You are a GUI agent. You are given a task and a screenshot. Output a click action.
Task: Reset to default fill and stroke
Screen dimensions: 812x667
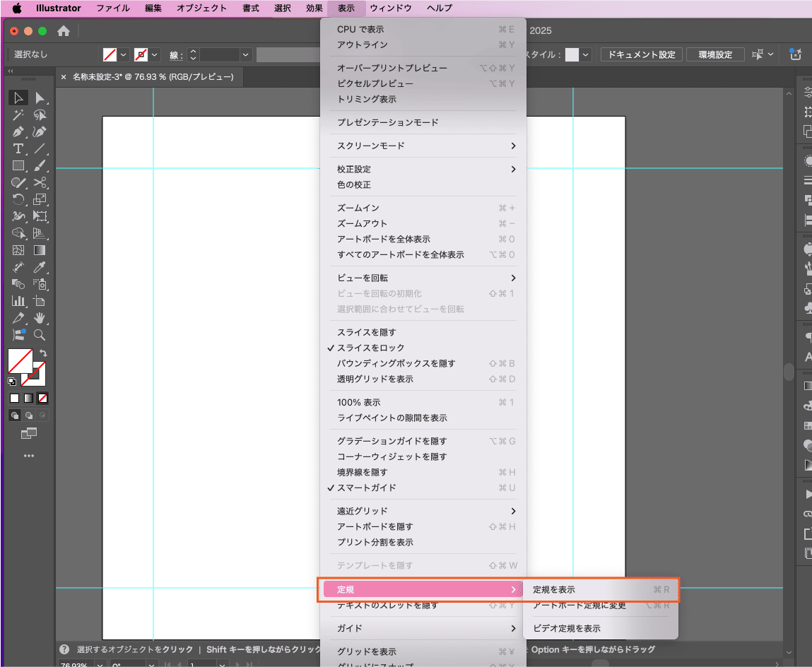pyautogui.click(x=12, y=382)
